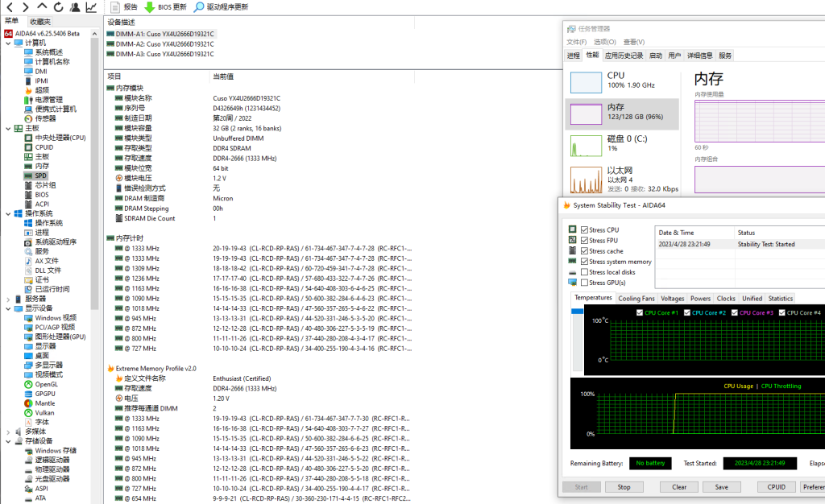825x504 pixels.
Task: Select the 磁盘 0 (C:) performance thumbnail
Action: pyautogui.click(x=622, y=143)
